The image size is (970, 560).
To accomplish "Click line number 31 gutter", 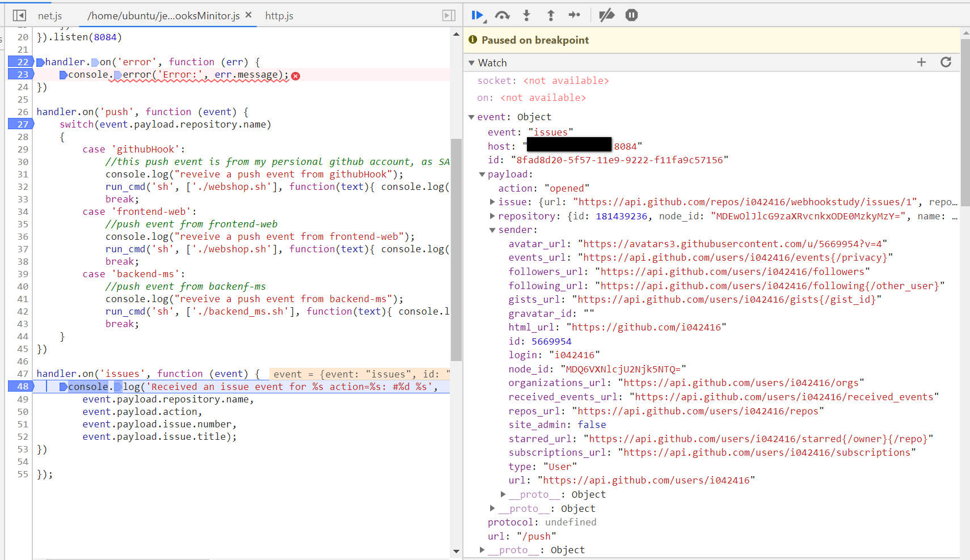I will point(22,174).
